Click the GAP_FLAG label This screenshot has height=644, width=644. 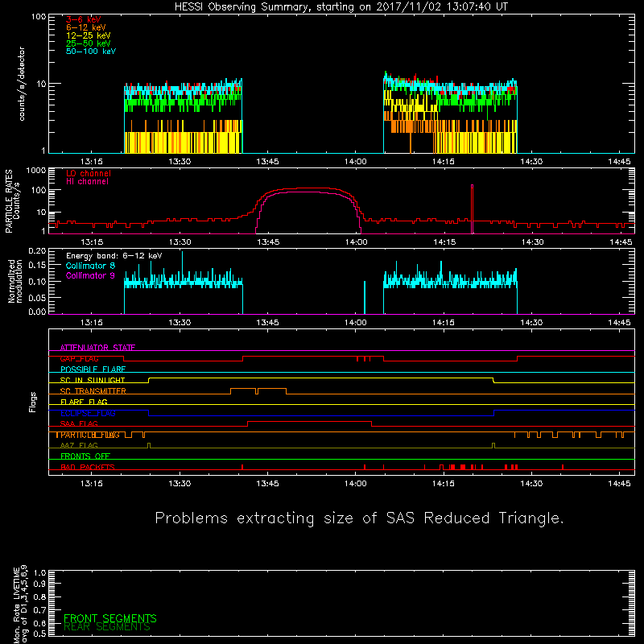pyautogui.click(x=80, y=358)
